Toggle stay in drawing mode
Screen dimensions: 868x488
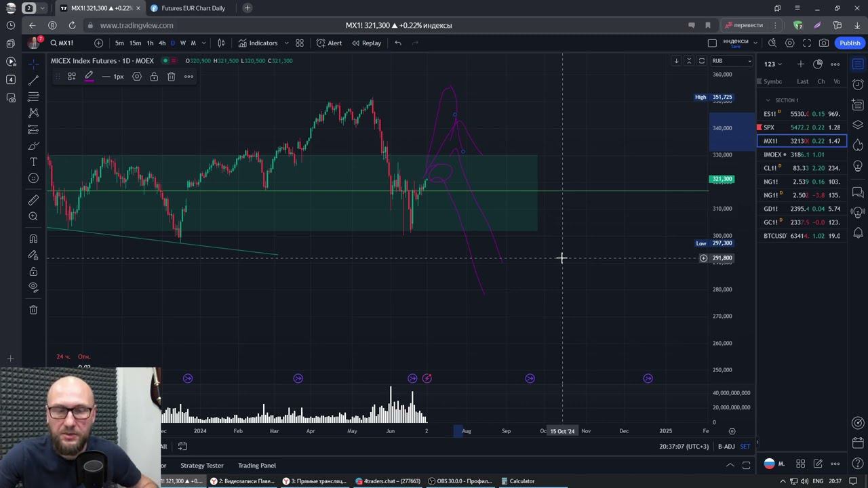point(33,256)
